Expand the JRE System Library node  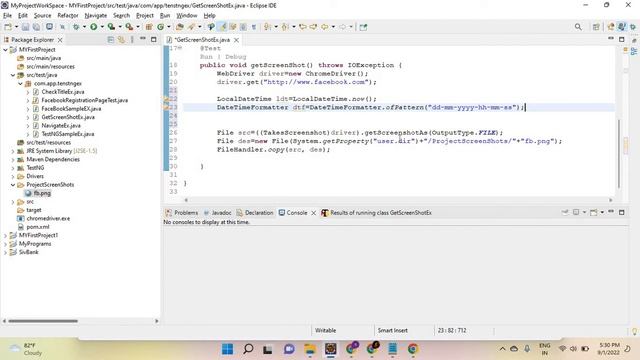13,151
